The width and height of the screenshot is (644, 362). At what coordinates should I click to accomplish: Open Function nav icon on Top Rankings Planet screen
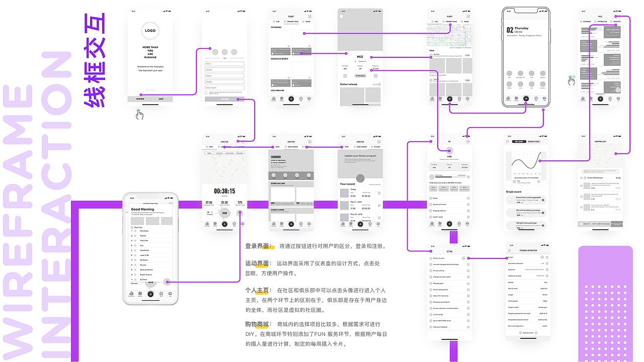(273, 99)
